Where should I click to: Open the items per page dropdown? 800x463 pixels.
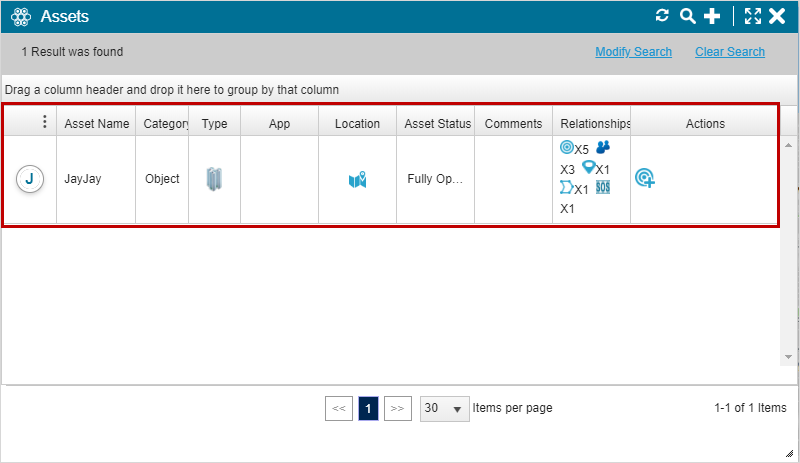point(445,409)
